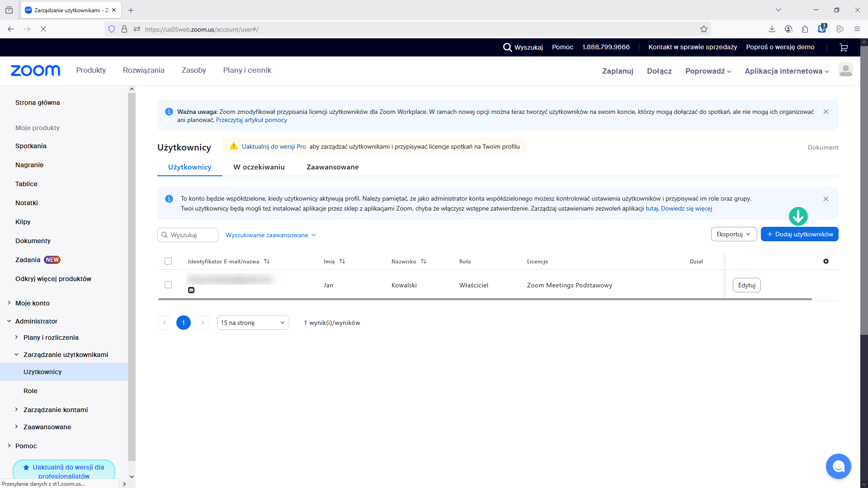Expand Zarządzanie kontami

[x=16, y=409]
